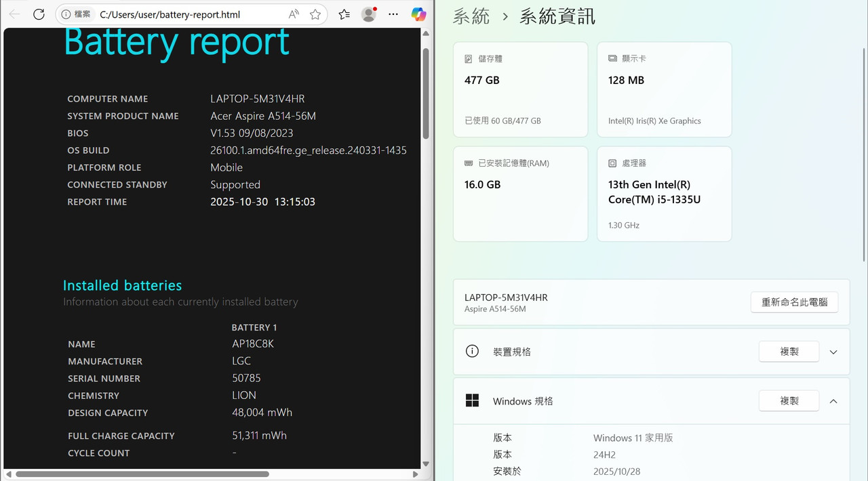Viewport: 868px width, 481px height.
Task: Click the install date 2025/10/28
Action: pyautogui.click(x=617, y=472)
